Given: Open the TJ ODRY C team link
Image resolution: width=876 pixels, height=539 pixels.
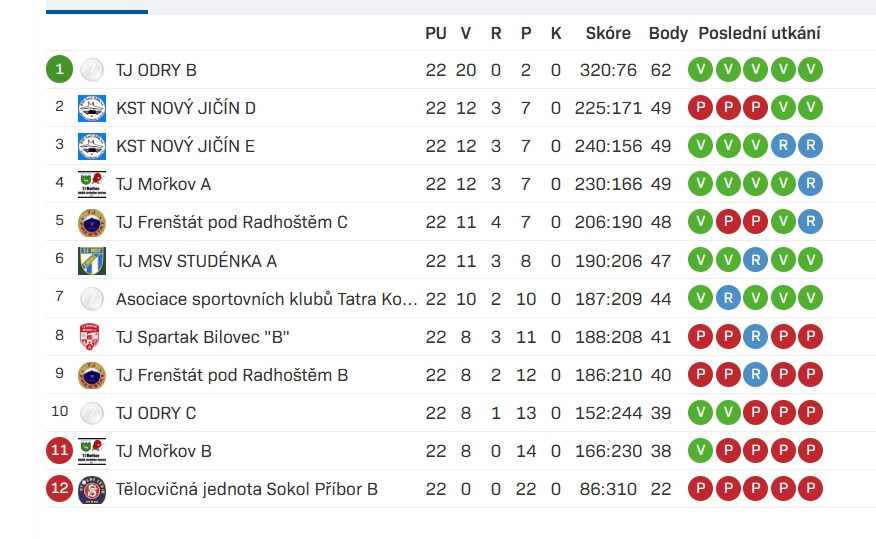Looking at the screenshot, I should 156,413.
